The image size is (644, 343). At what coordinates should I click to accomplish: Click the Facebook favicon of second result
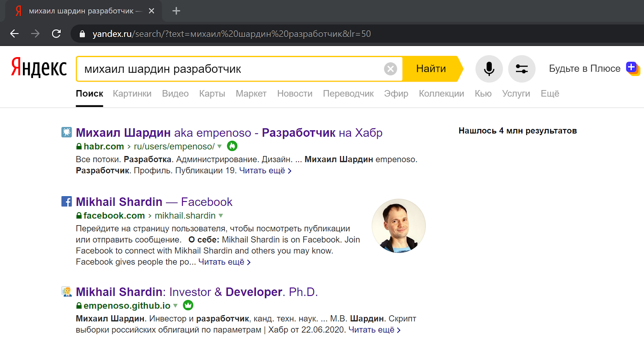click(x=66, y=201)
